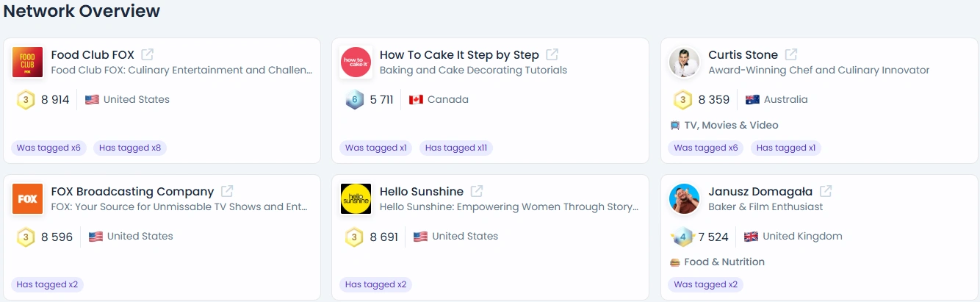980x302 pixels.
Task: Click "Has tagged x1" badge on Curtis Stone card
Action: [x=786, y=148]
